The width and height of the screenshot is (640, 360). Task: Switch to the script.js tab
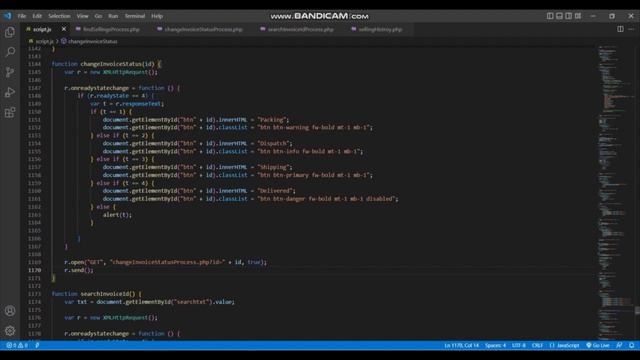(x=42, y=29)
